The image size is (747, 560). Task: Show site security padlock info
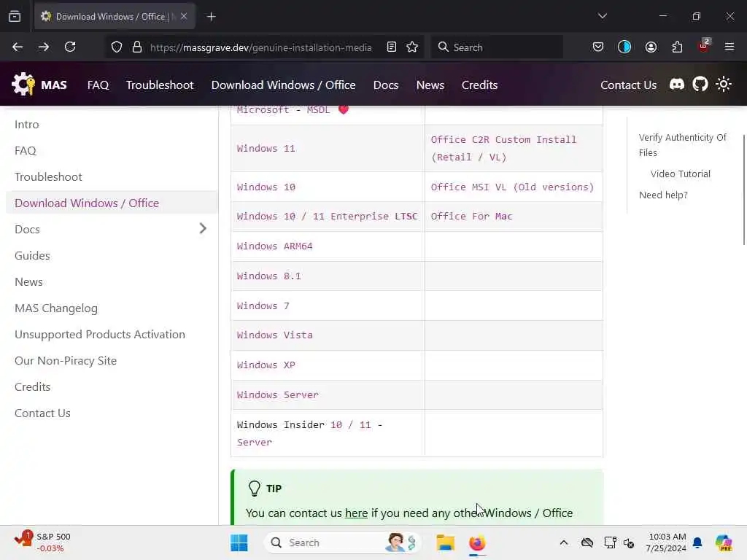coord(137,47)
